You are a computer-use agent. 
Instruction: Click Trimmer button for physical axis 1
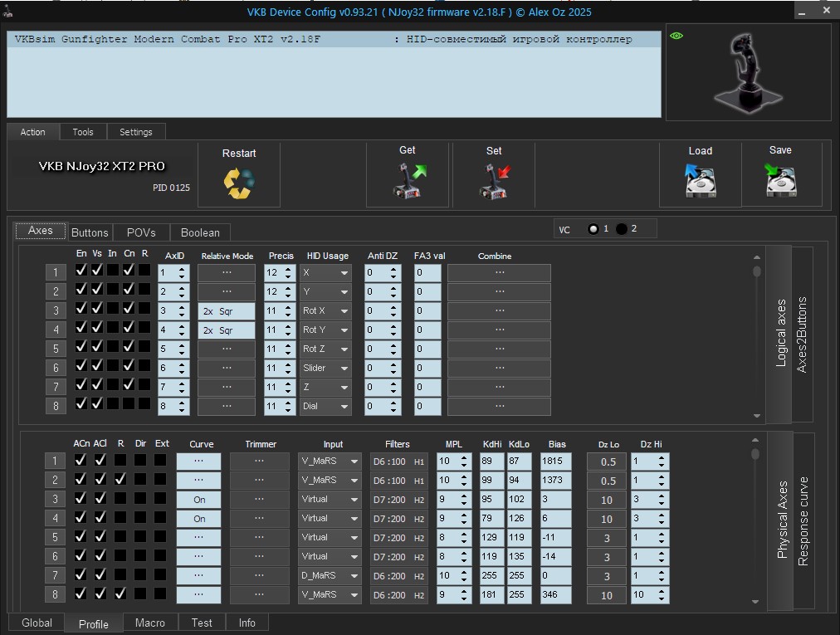(259, 461)
